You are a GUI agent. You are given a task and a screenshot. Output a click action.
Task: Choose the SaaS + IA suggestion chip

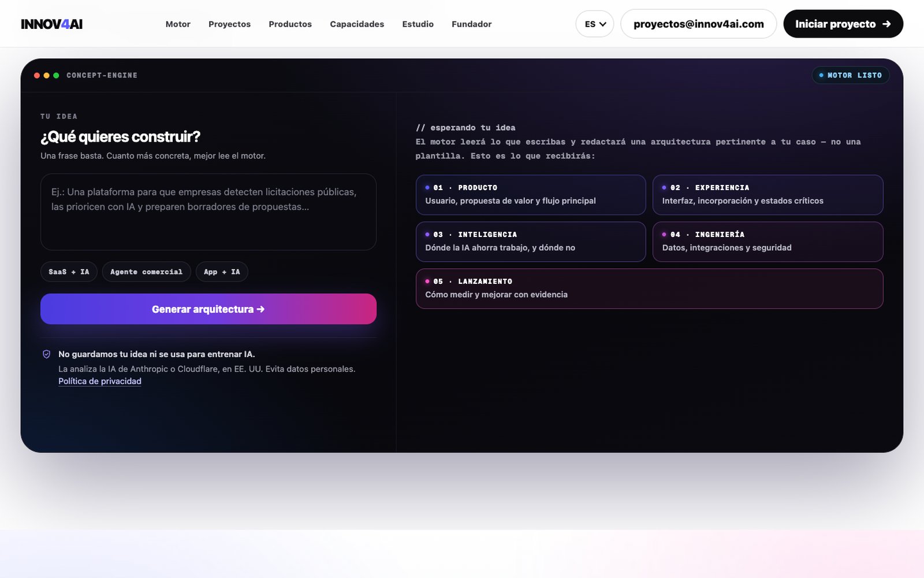click(69, 272)
